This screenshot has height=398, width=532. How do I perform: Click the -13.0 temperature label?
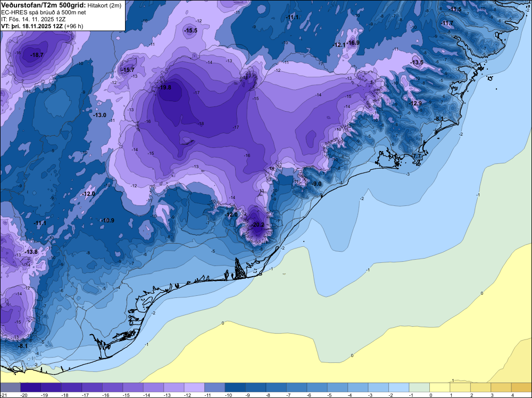[99, 115]
